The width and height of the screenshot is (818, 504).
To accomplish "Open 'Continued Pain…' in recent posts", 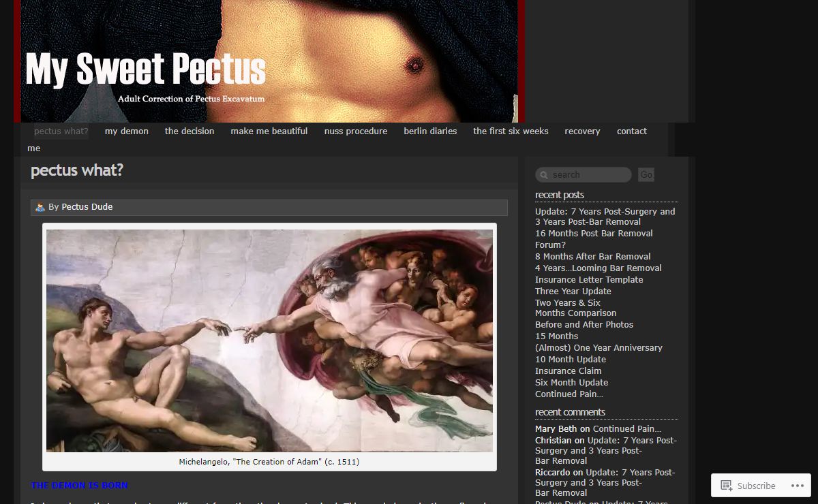I will point(569,394).
